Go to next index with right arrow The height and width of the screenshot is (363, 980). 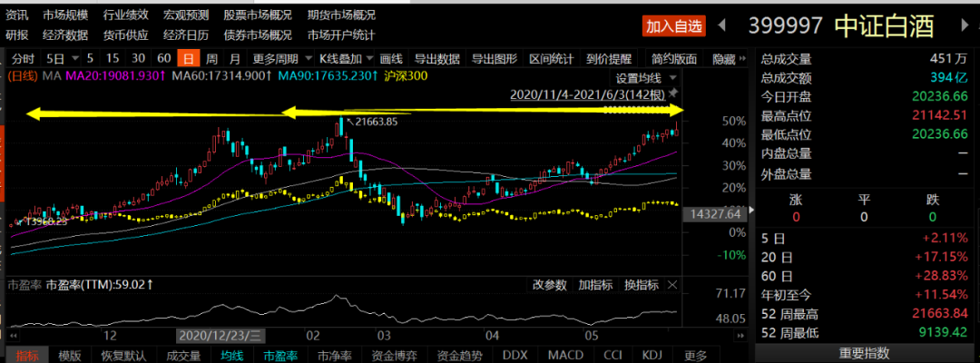coord(965,25)
